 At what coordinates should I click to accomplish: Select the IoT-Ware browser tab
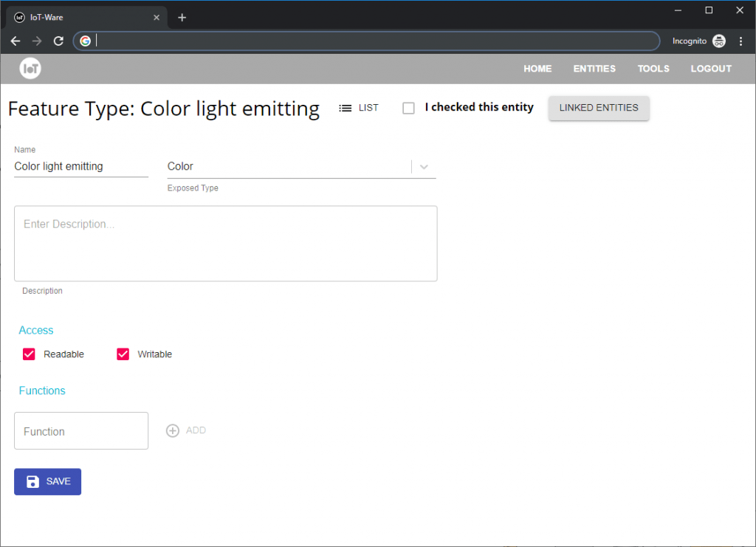pos(87,18)
